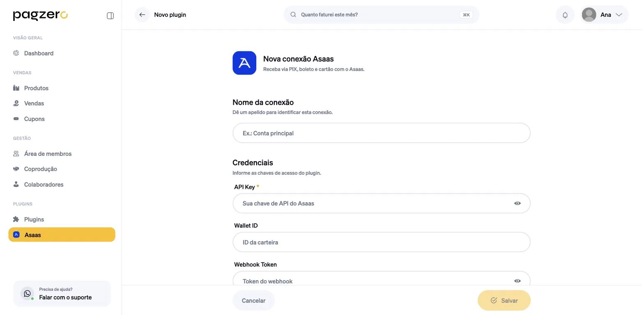
Task: Click the large blue Asaas logo
Action: tap(244, 63)
